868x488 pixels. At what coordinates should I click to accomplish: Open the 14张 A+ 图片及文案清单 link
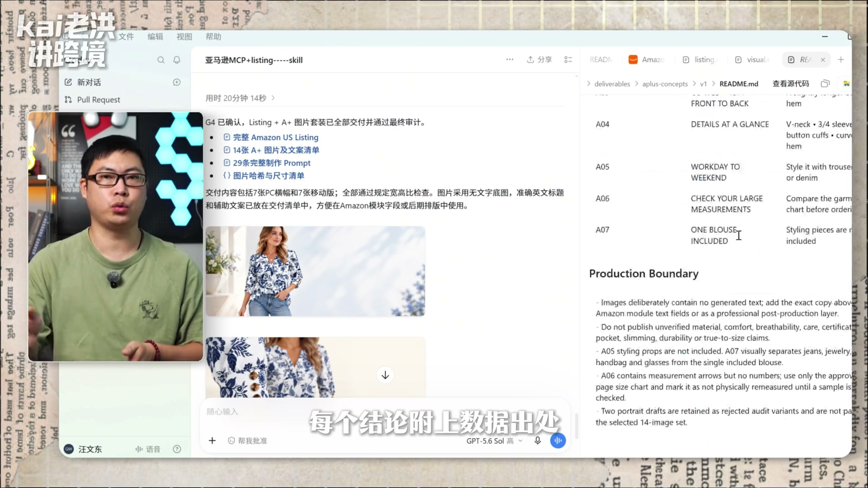pos(272,150)
